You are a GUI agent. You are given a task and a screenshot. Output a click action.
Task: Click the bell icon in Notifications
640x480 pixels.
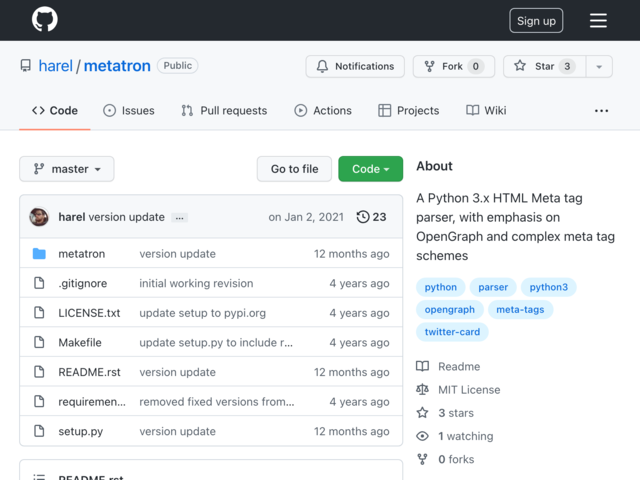pos(322,66)
